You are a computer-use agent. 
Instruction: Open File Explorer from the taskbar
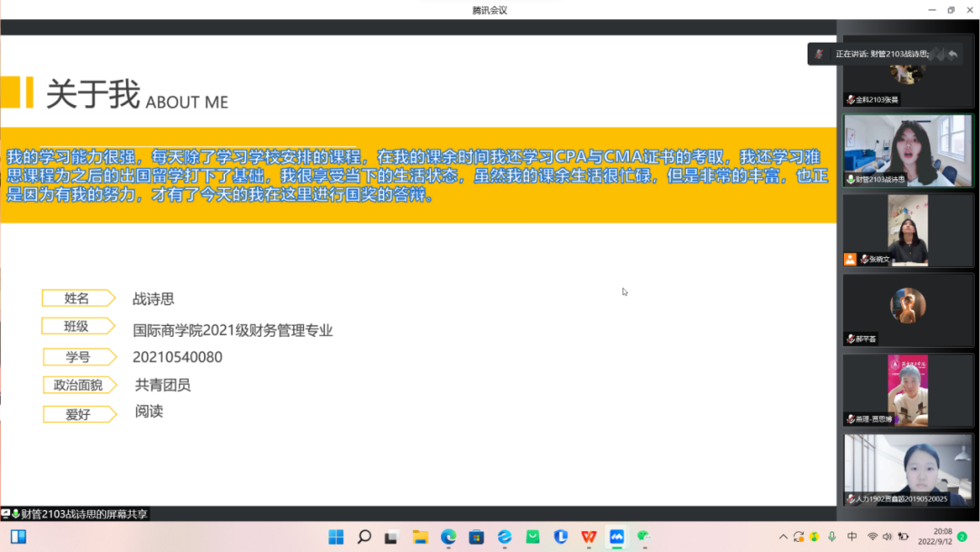tap(420, 537)
